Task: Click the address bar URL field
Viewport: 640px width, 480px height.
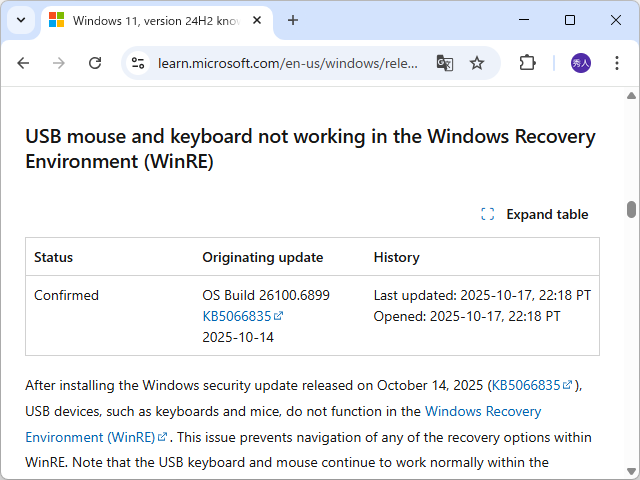Action: (x=288, y=63)
